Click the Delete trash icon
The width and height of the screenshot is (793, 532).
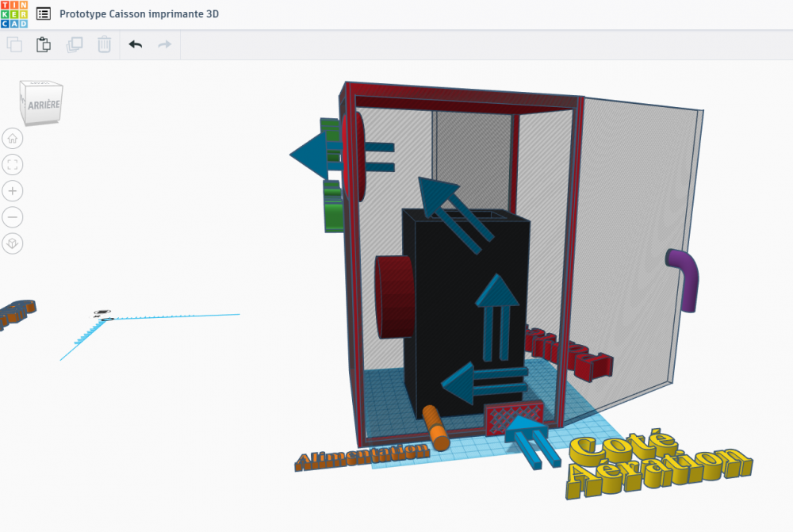pos(104,44)
